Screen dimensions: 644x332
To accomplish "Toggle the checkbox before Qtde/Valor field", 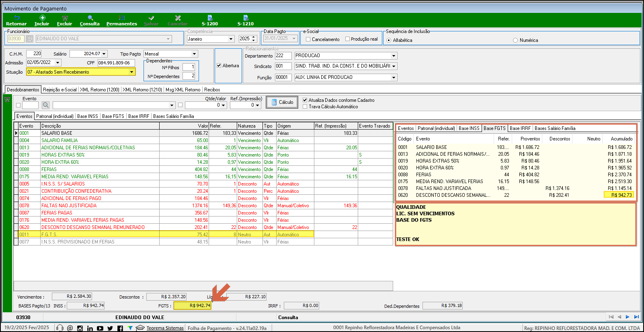I will 180,105.
